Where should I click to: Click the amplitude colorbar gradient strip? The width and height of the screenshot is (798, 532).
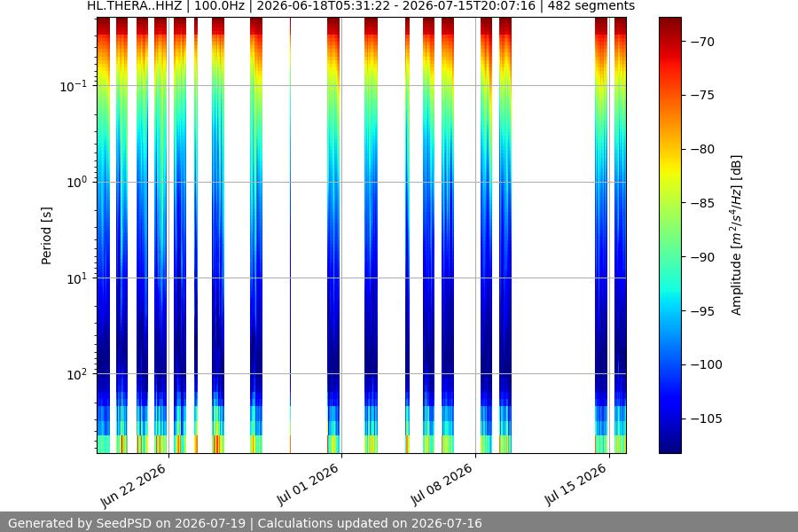[x=669, y=235]
